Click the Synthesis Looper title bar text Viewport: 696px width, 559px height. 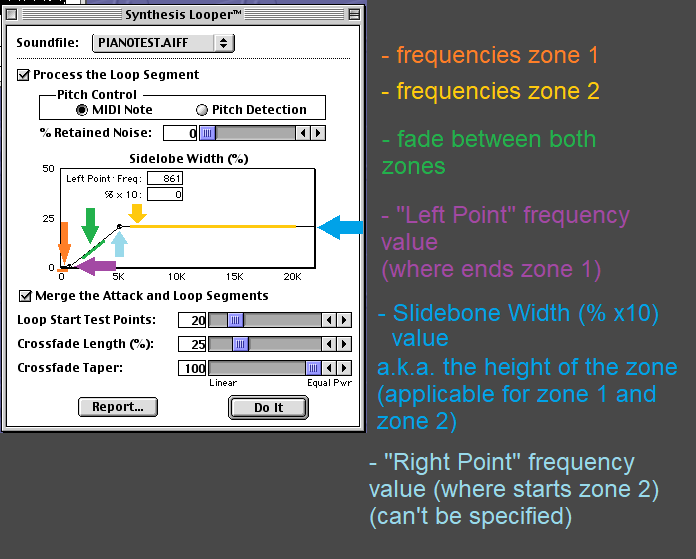coord(183,15)
